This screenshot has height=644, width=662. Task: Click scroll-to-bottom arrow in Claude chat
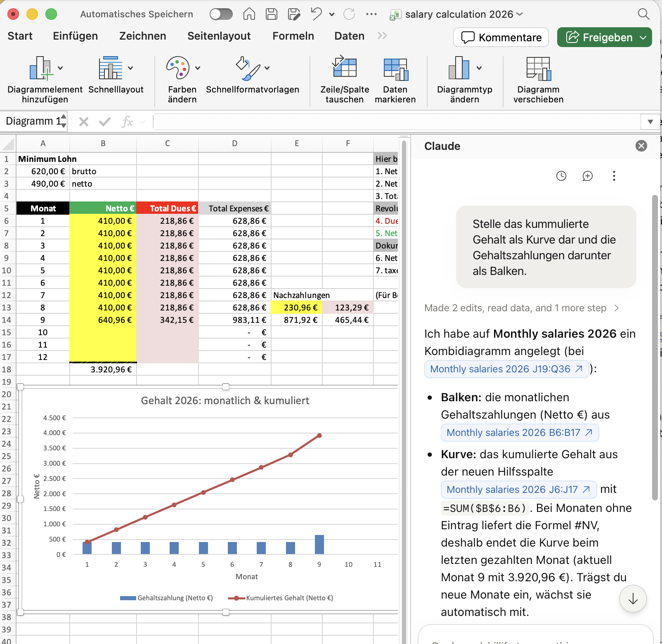(x=633, y=599)
